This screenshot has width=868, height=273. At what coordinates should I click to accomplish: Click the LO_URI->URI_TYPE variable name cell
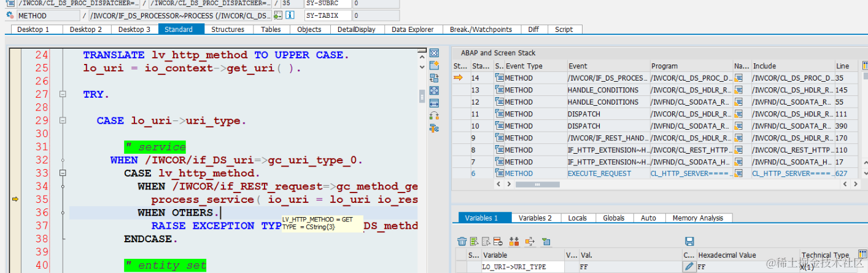tap(522, 267)
